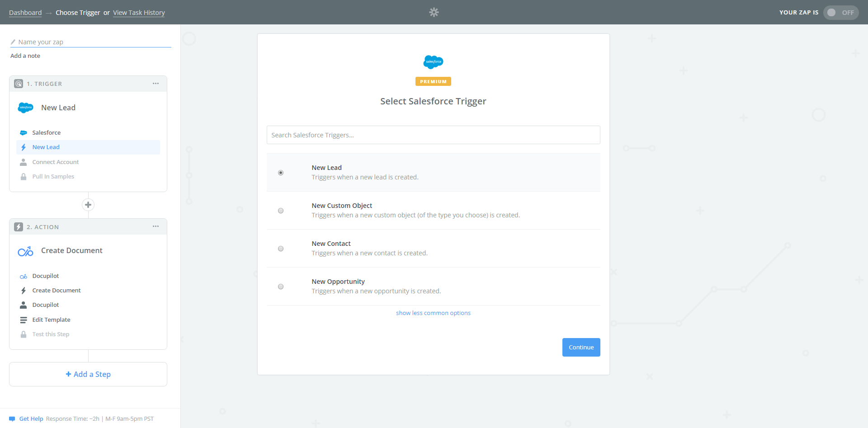The height and width of the screenshot is (428, 868).
Task: Click 'Triggers when a new contact is created.' text
Action: click(x=369, y=253)
